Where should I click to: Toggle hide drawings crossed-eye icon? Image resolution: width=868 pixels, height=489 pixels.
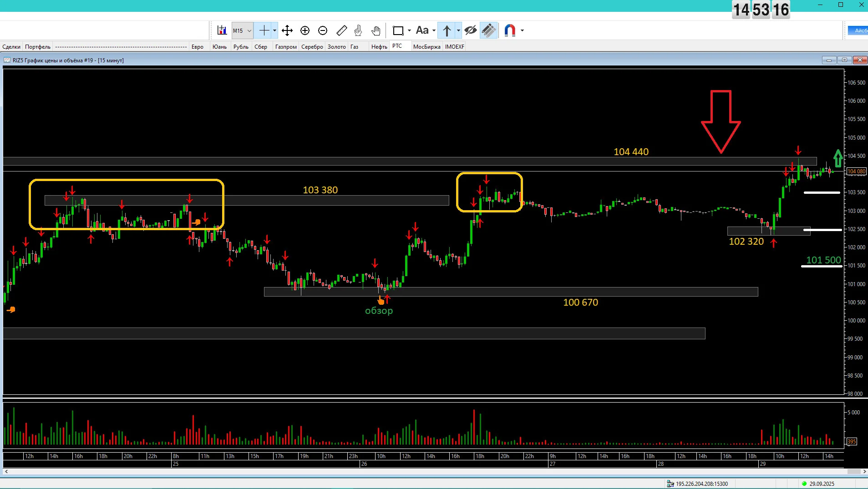[471, 30]
